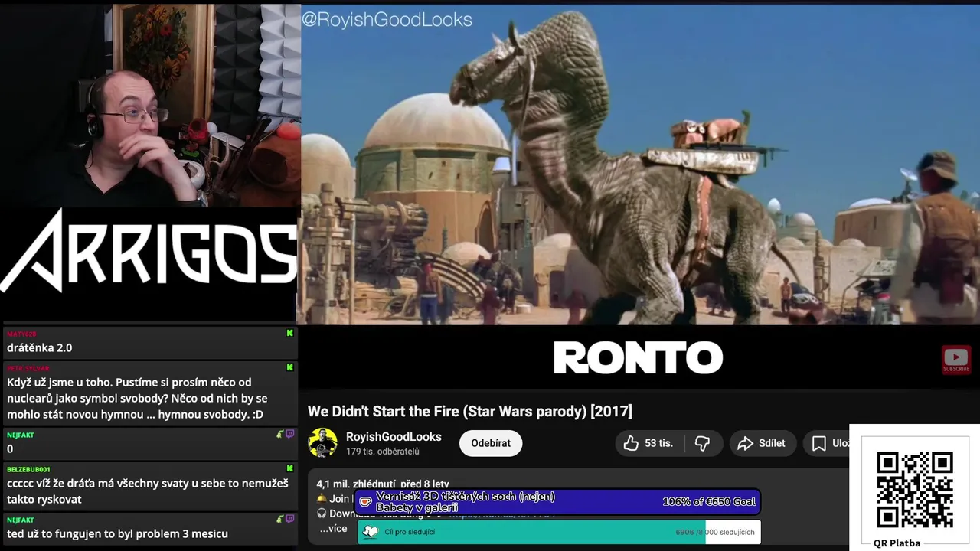This screenshot has width=980, height=551.
Task: Click the green pickle badge on NEJFAKT's last message
Action: 280,519
